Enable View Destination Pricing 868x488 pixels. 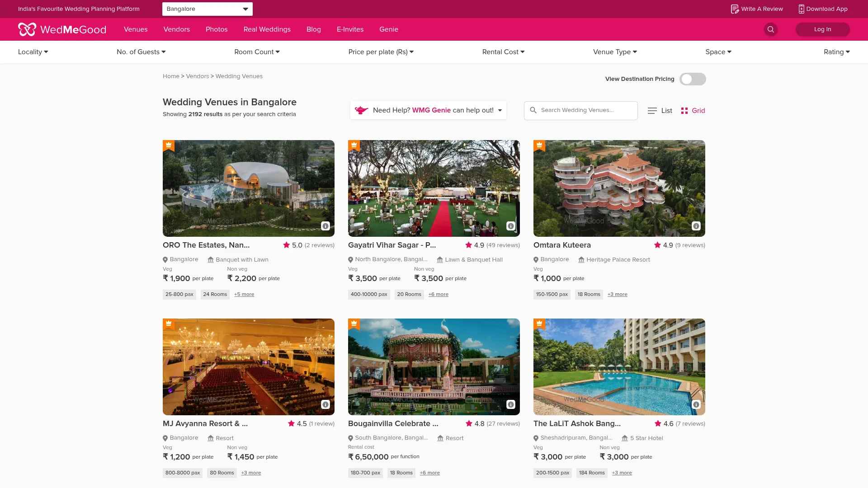[x=692, y=79]
